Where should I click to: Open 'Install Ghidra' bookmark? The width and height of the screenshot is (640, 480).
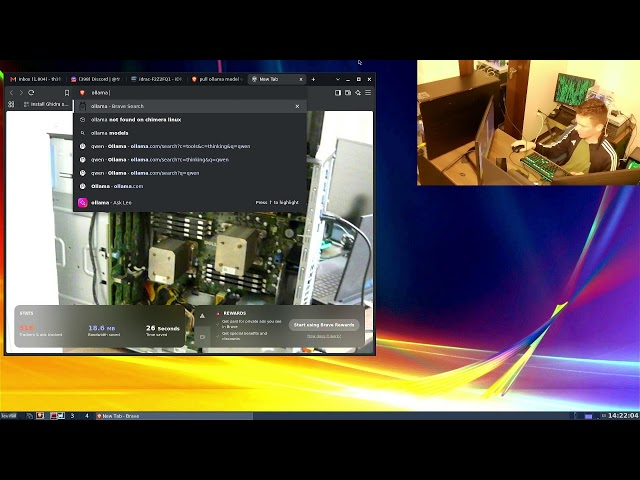[x=46, y=104]
